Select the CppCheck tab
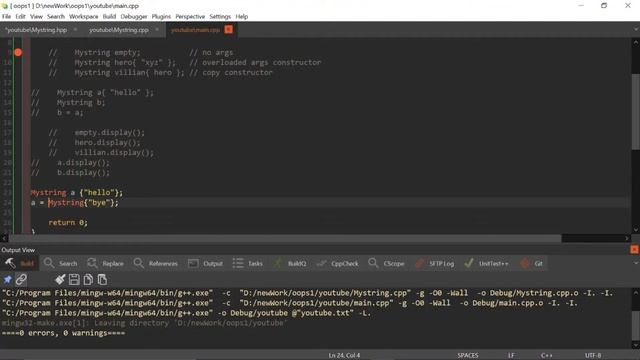 338,264
